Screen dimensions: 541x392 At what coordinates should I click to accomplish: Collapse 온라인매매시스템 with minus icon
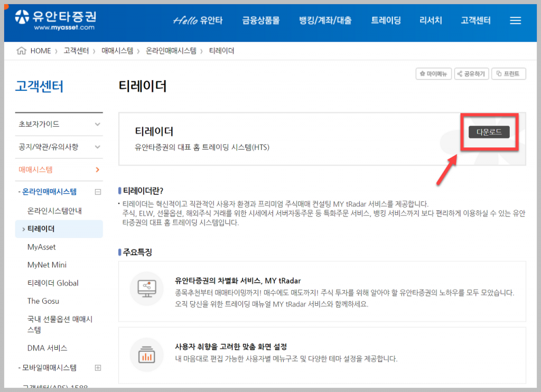(98, 192)
